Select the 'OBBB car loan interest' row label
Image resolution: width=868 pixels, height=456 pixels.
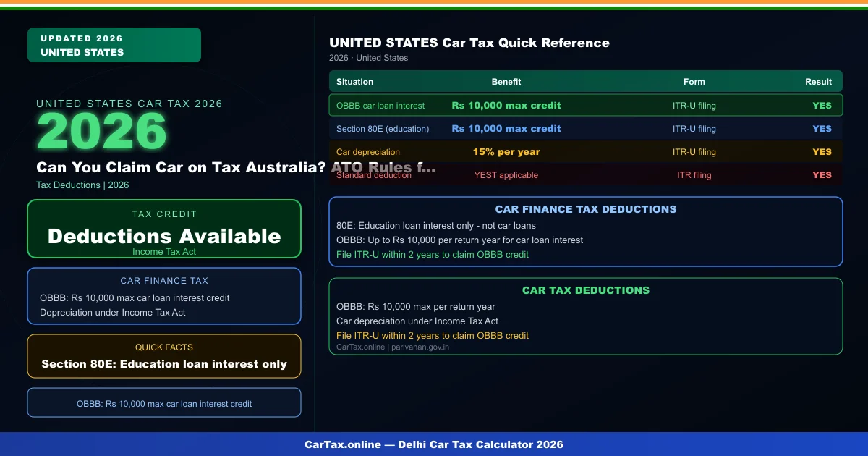tap(380, 106)
